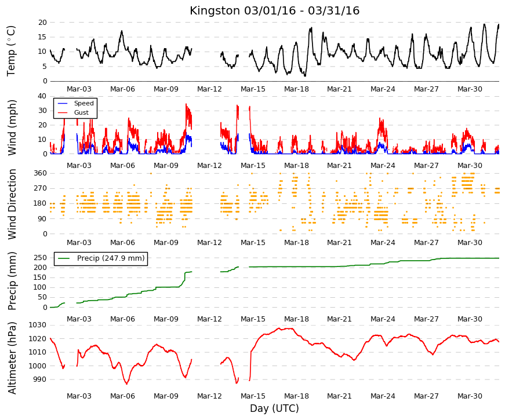Click the Wind Direction axis label

(x=12, y=204)
